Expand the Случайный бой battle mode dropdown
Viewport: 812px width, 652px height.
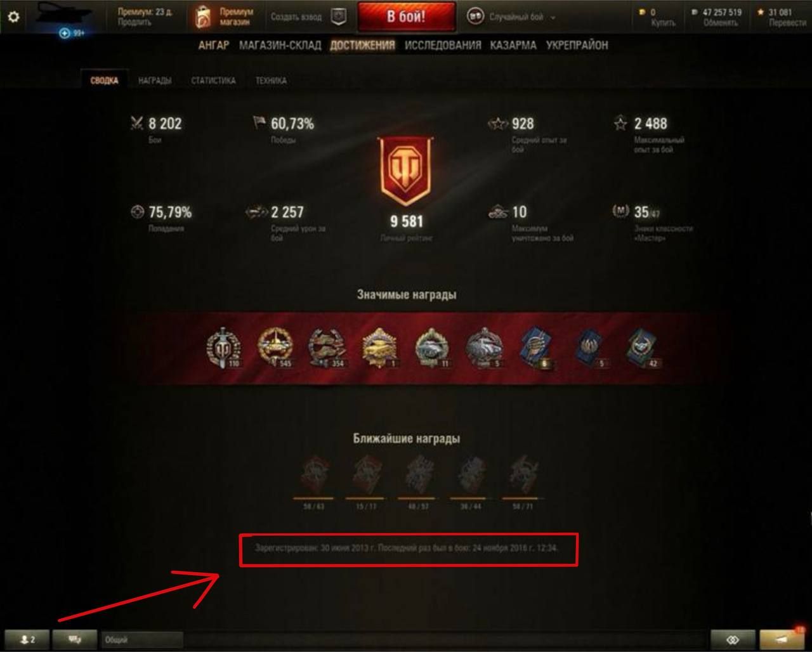pos(512,17)
